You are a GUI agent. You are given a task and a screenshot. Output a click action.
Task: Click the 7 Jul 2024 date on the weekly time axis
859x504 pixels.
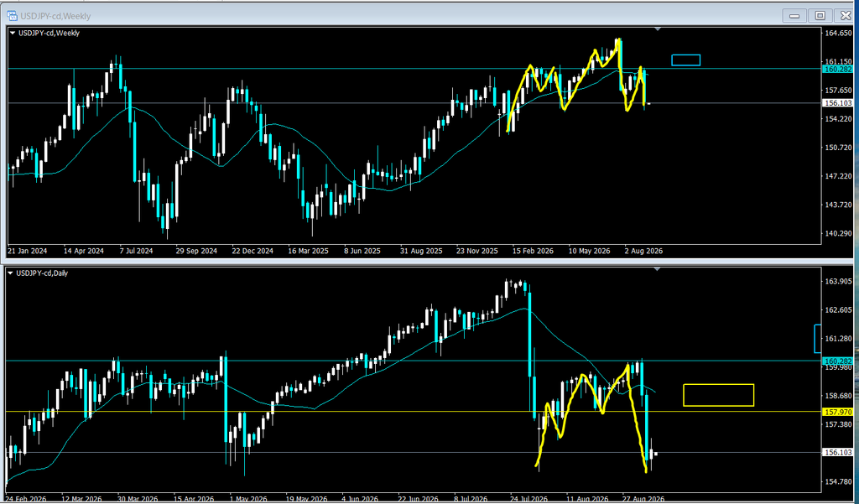(x=135, y=251)
